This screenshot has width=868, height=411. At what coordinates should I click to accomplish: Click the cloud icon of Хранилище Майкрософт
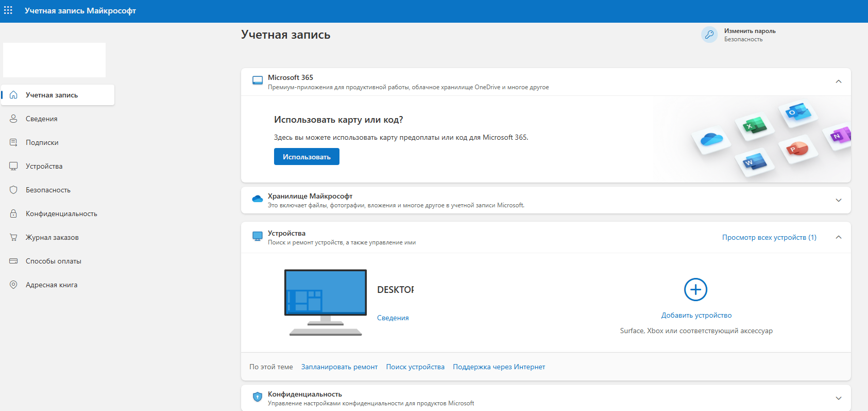pyautogui.click(x=258, y=199)
